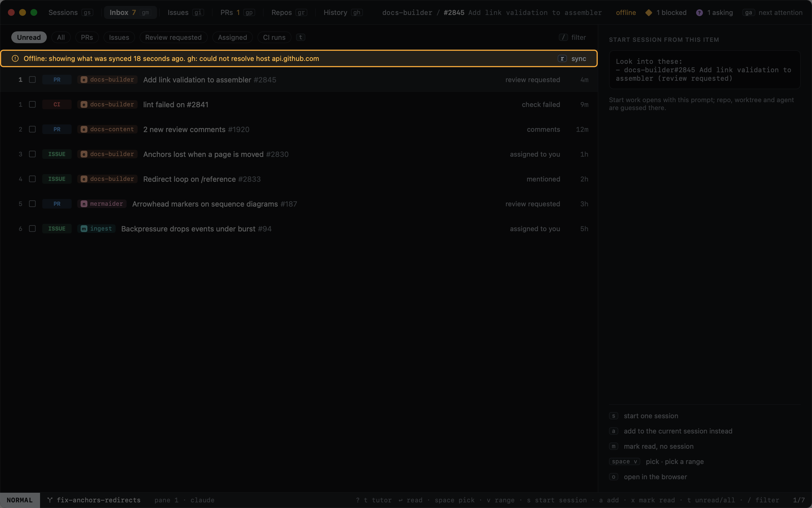Click the 'm' key for mark read

[x=613, y=446]
